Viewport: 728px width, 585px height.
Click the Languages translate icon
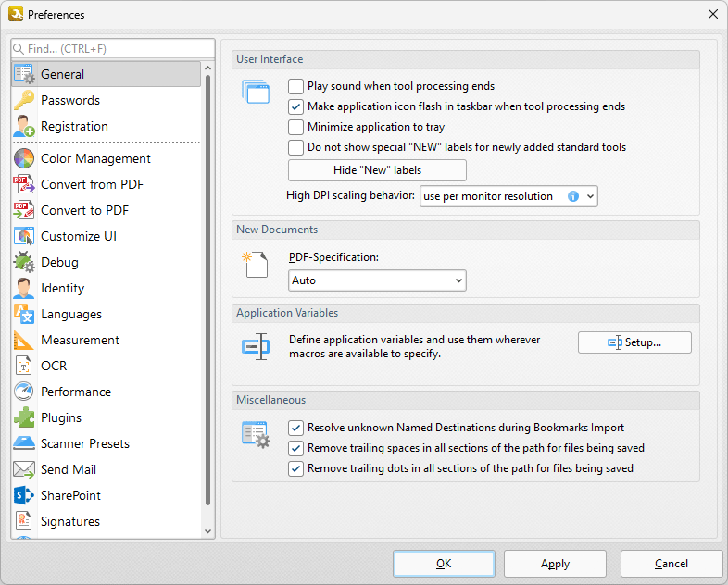click(24, 314)
